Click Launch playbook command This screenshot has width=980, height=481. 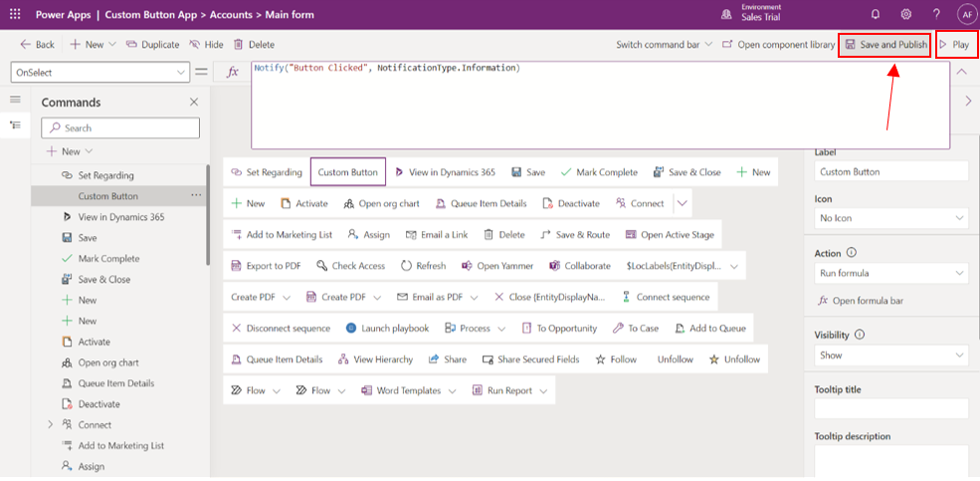(387, 328)
